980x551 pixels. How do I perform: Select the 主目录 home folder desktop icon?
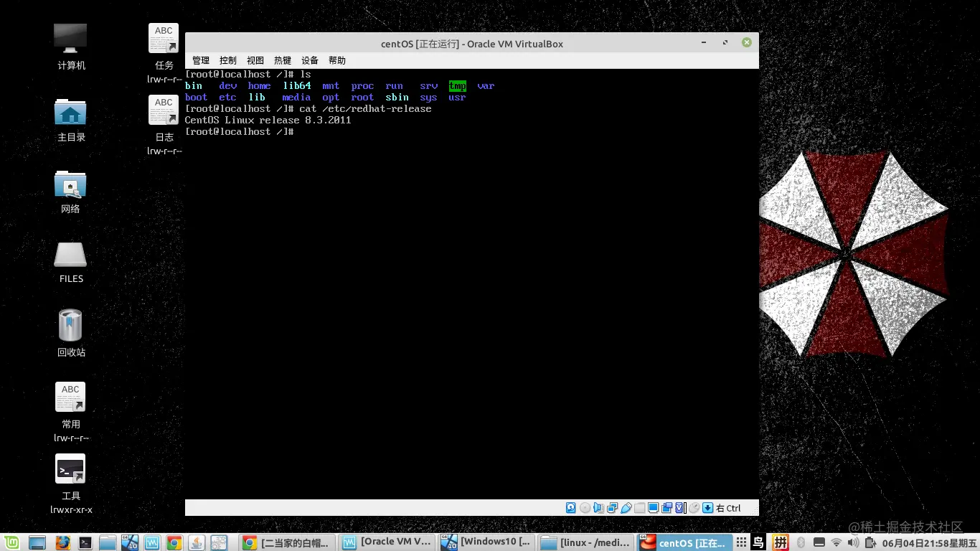[x=71, y=120]
